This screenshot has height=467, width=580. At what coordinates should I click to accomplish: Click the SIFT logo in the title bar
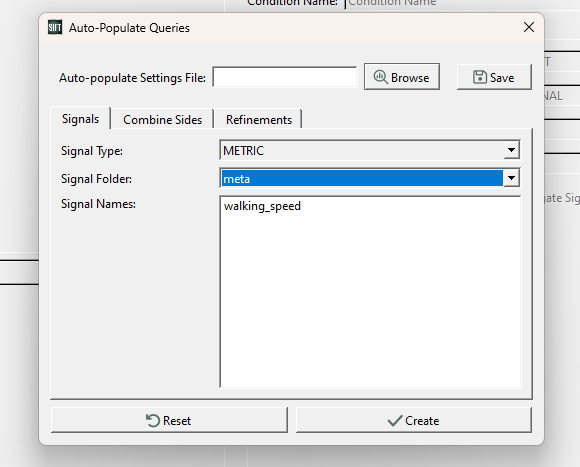(x=55, y=27)
